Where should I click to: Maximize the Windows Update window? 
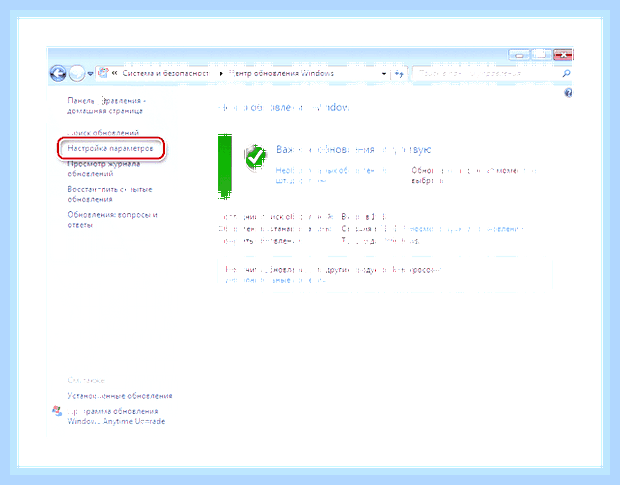coord(541,55)
